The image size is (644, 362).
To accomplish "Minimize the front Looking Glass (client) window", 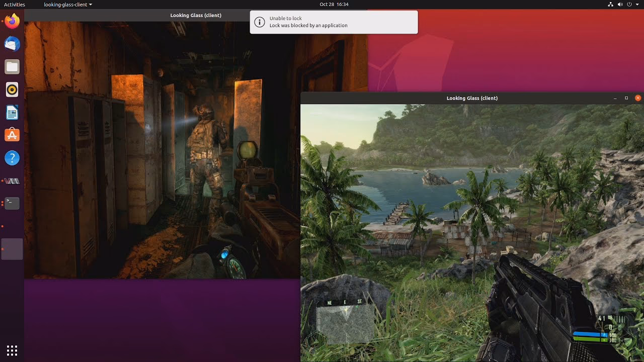I will (615, 98).
